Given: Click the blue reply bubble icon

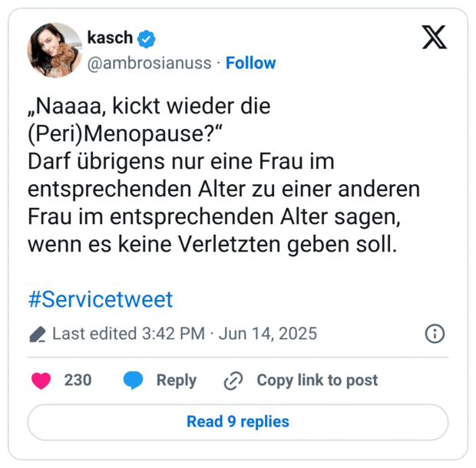Looking at the screenshot, I should coord(134,380).
